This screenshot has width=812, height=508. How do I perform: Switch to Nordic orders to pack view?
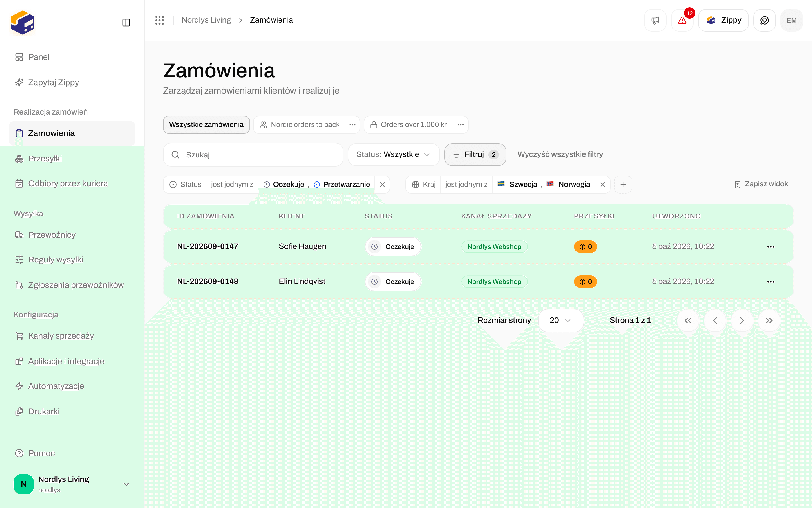click(x=299, y=125)
